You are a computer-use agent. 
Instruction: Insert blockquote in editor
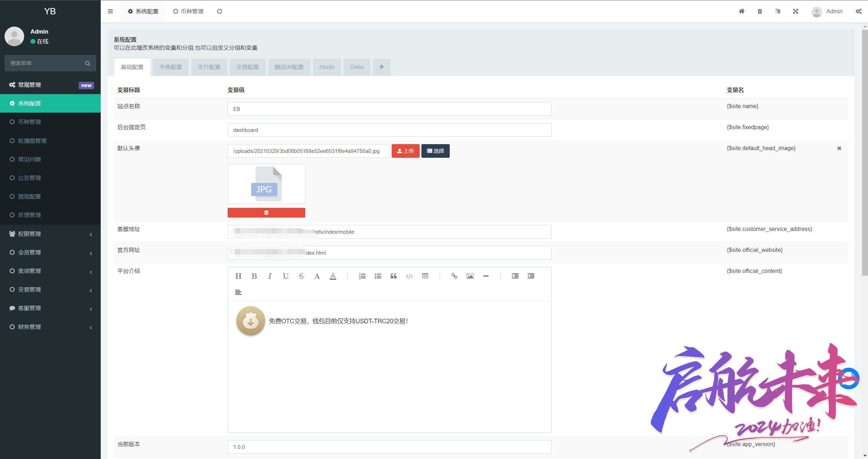(x=393, y=276)
